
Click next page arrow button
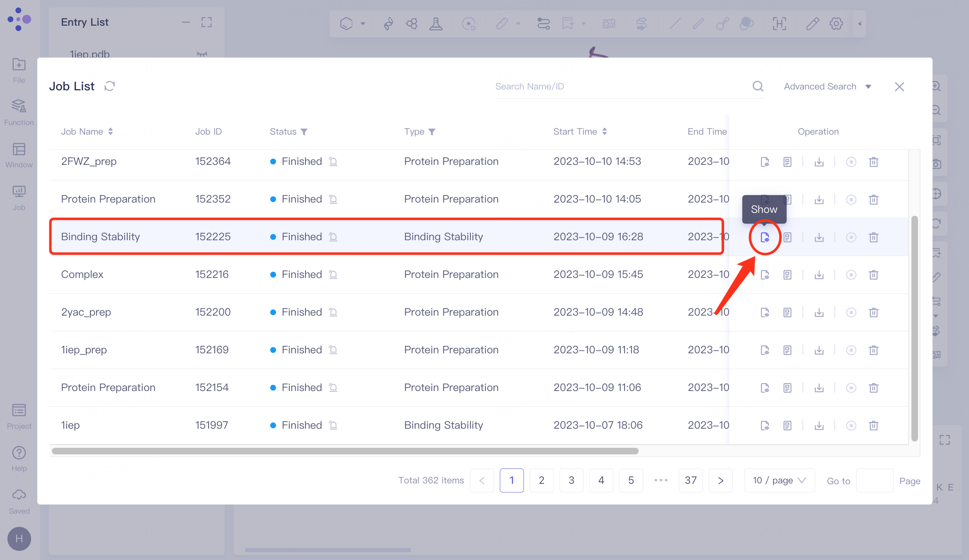[720, 480]
